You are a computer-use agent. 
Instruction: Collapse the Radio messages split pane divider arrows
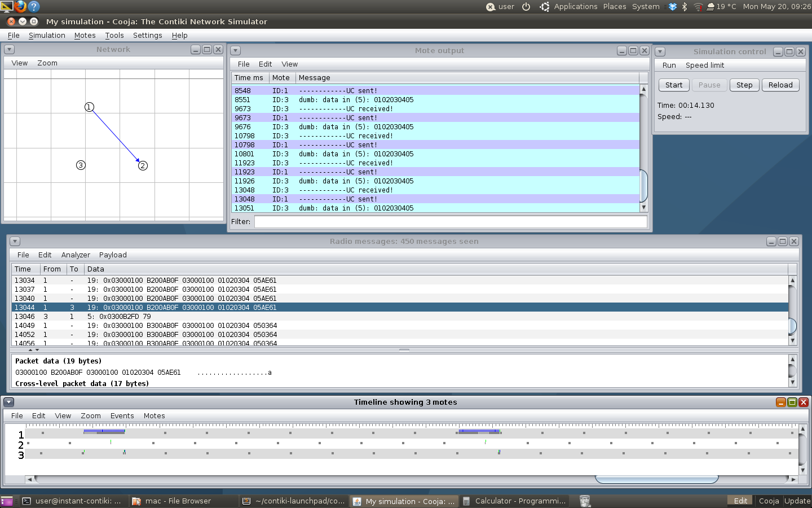click(x=34, y=350)
